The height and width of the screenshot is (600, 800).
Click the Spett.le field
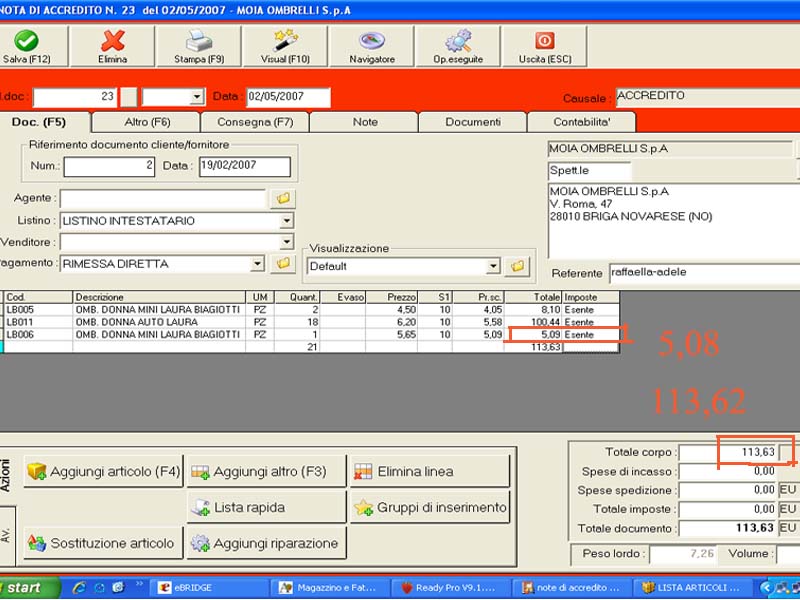590,171
